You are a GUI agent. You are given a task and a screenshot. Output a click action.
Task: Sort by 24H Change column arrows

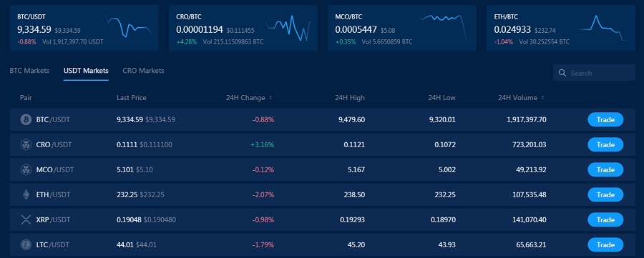pyautogui.click(x=270, y=98)
